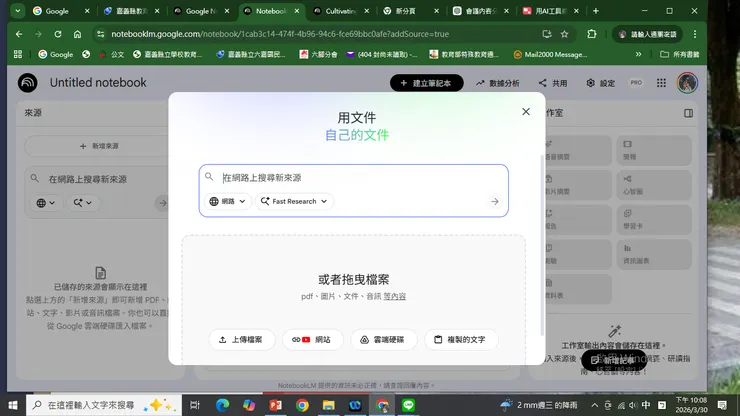
Task: Click the 共用 share button
Action: [x=553, y=83]
